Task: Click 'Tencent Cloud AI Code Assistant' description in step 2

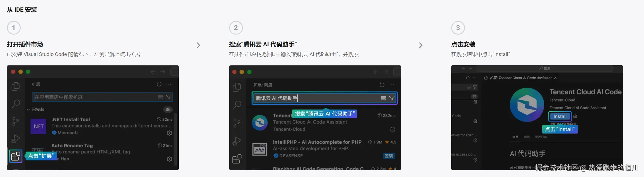Action: click(x=310, y=122)
